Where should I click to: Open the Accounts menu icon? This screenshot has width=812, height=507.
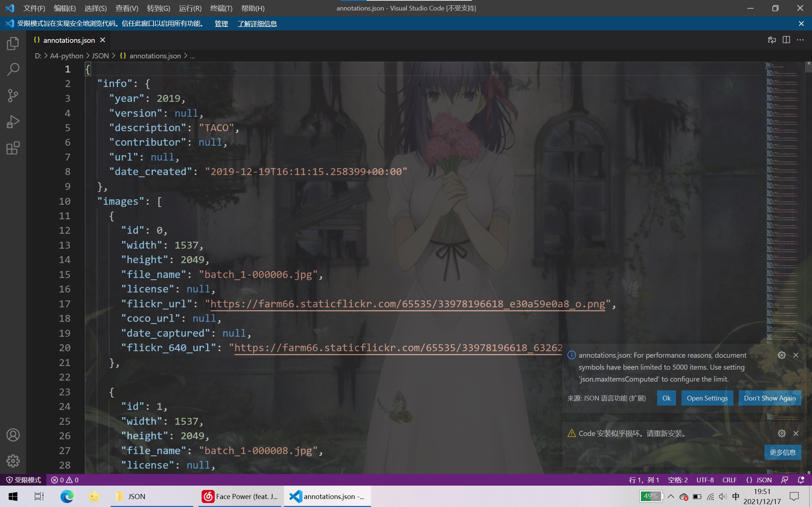13,435
